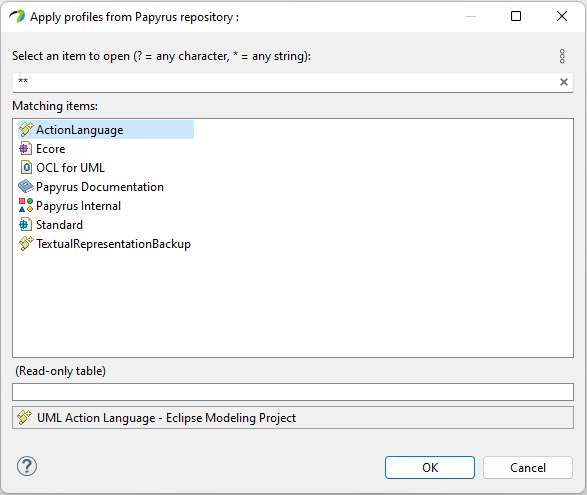Cancel the apply profiles dialog
The image size is (587, 495).
[x=528, y=467]
